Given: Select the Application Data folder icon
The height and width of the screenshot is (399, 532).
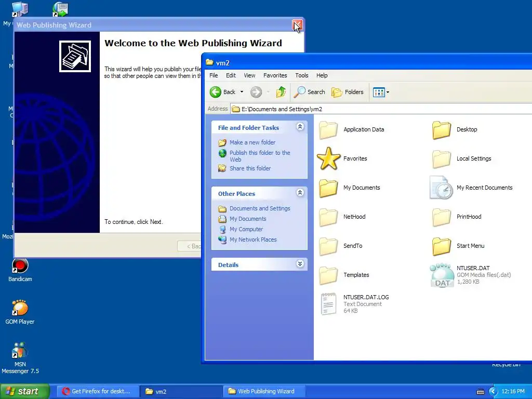Looking at the screenshot, I should 328,129.
